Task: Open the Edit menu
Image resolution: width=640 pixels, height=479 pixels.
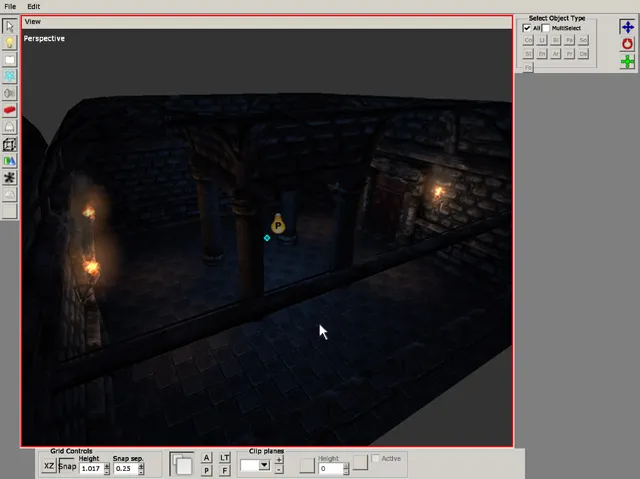Action: (34, 6)
